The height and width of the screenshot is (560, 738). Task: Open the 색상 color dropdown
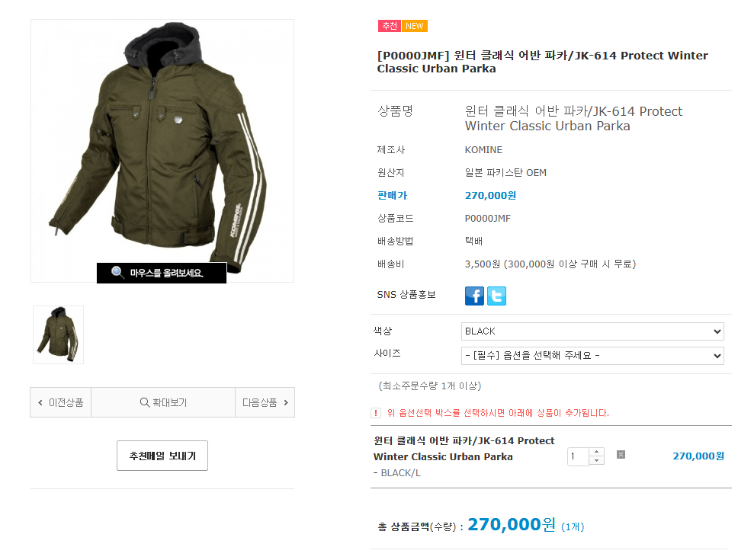click(592, 331)
